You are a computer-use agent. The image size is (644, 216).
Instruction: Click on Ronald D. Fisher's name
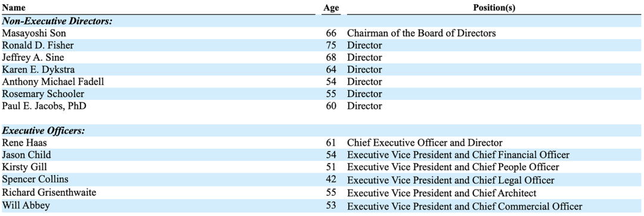[x=32, y=45]
